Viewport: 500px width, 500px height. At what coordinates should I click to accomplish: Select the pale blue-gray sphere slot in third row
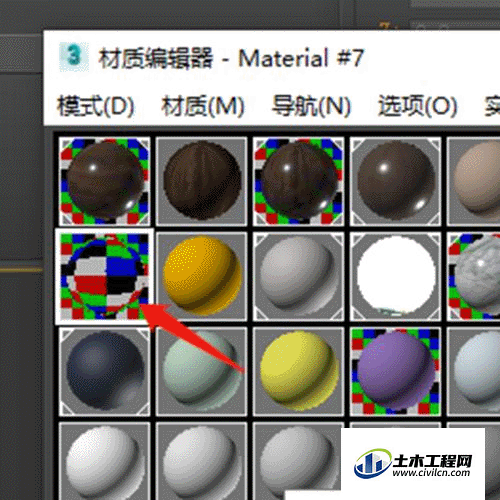[474, 371]
